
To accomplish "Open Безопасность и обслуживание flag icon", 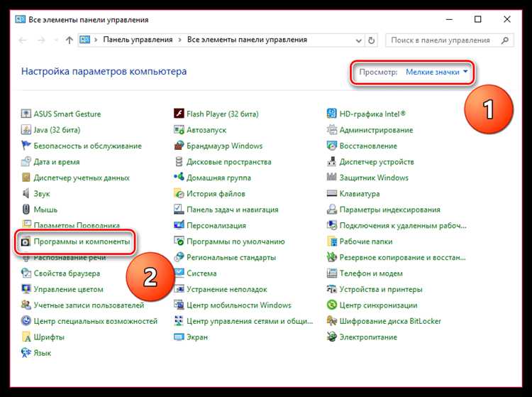I will point(26,146).
